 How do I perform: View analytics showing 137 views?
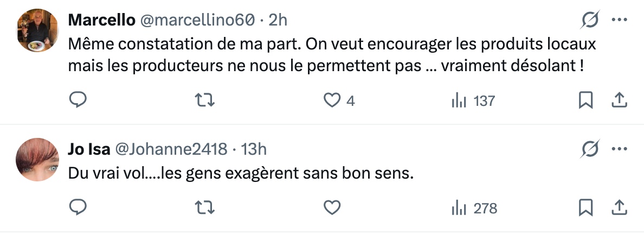473,100
